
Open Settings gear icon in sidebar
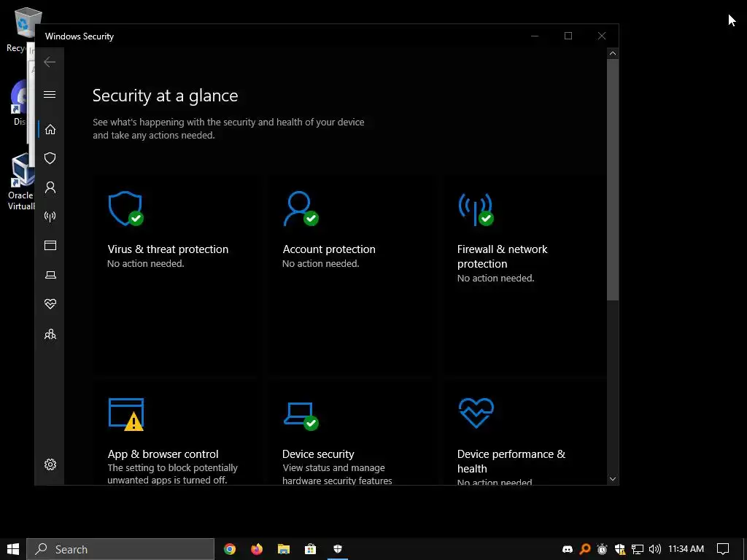50,464
